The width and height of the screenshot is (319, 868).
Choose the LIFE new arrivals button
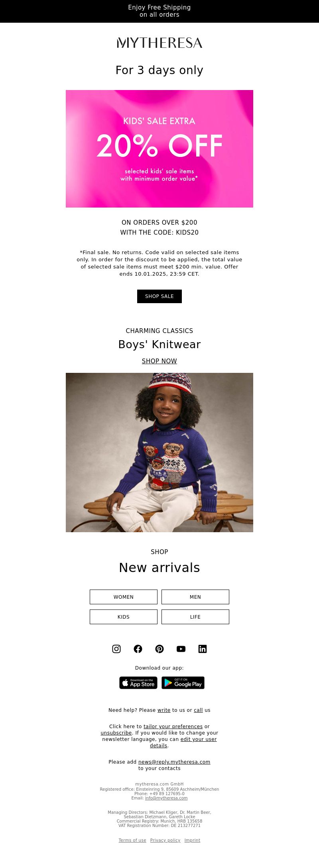click(x=195, y=617)
